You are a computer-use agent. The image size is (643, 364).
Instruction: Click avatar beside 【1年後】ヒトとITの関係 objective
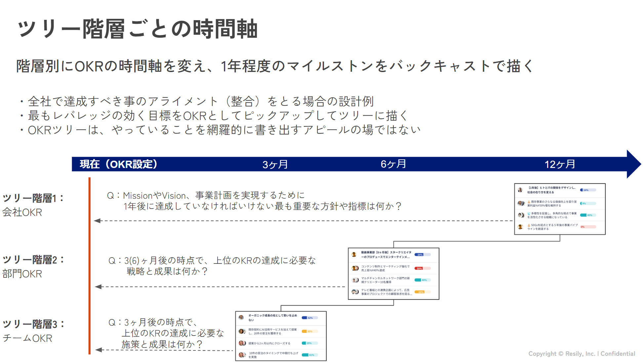tap(520, 190)
